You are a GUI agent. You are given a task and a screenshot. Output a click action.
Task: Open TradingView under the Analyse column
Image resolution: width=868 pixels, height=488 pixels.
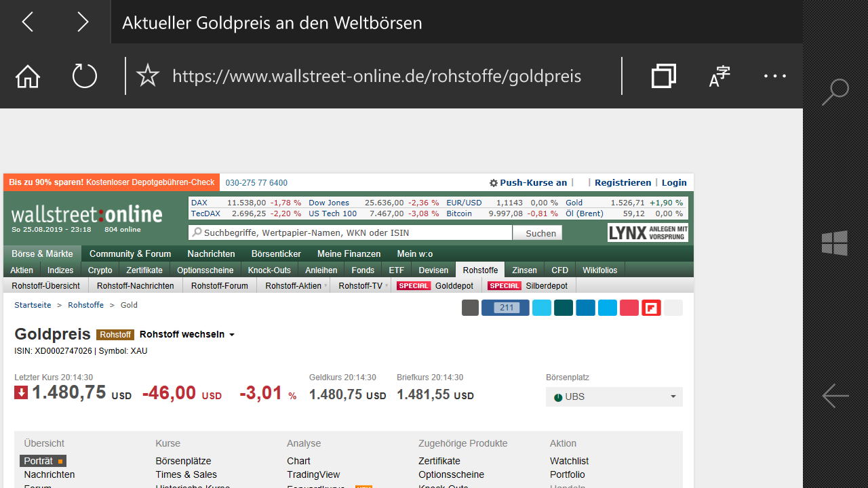click(x=313, y=474)
